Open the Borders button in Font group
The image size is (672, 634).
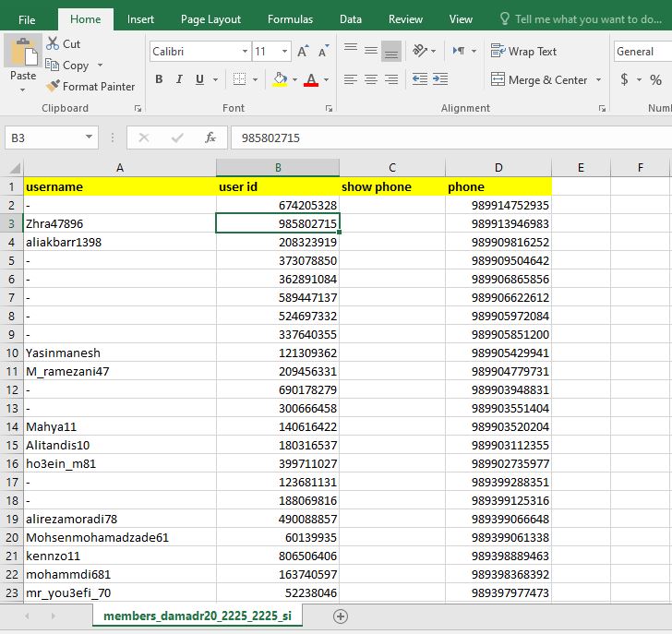point(241,80)
